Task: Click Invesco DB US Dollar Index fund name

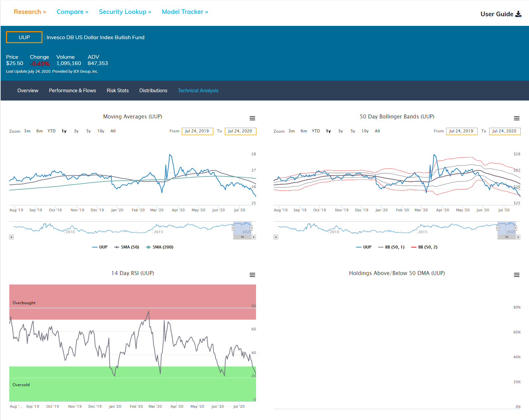Action: click(96, 37)
